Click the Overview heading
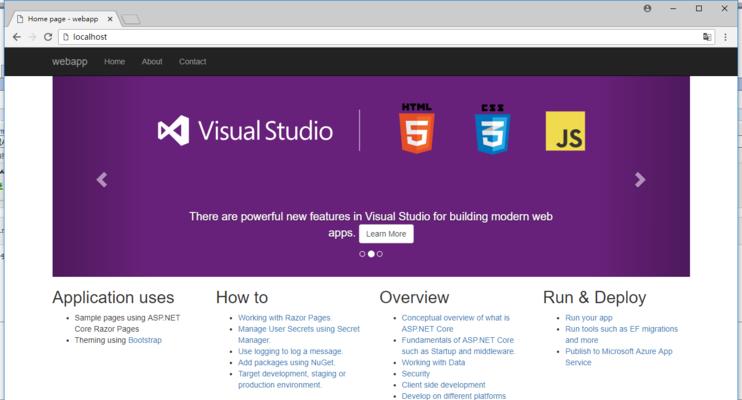Image resolution: width=742 pixels, height=400 pixels. pos(414,297)
